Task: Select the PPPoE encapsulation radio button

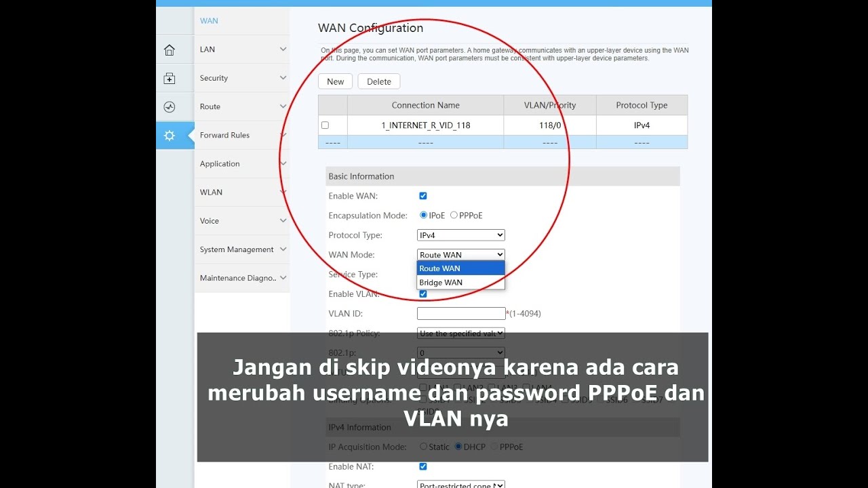Action: (x=454, y=215)
